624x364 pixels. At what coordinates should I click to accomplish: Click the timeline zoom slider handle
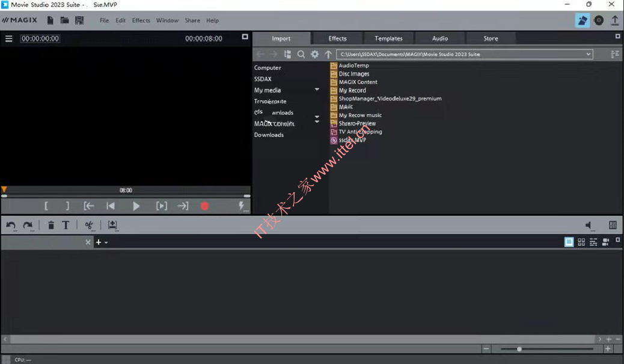tap(519, 349)
